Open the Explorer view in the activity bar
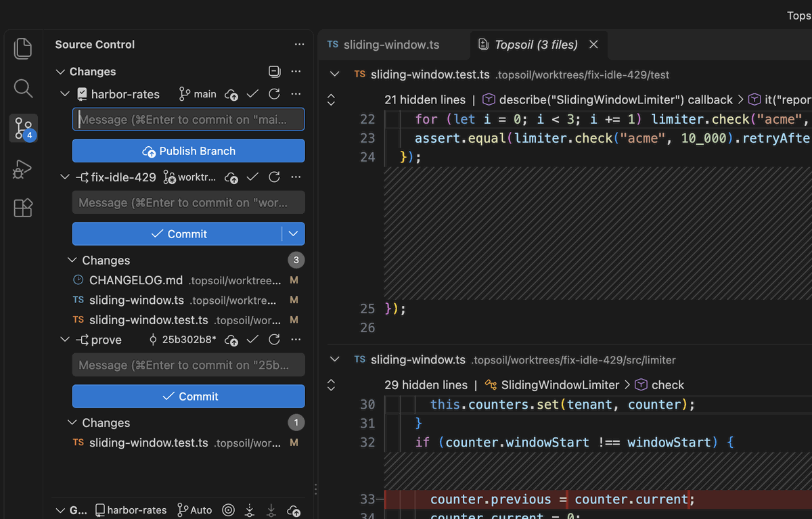 tap(23, 48)
